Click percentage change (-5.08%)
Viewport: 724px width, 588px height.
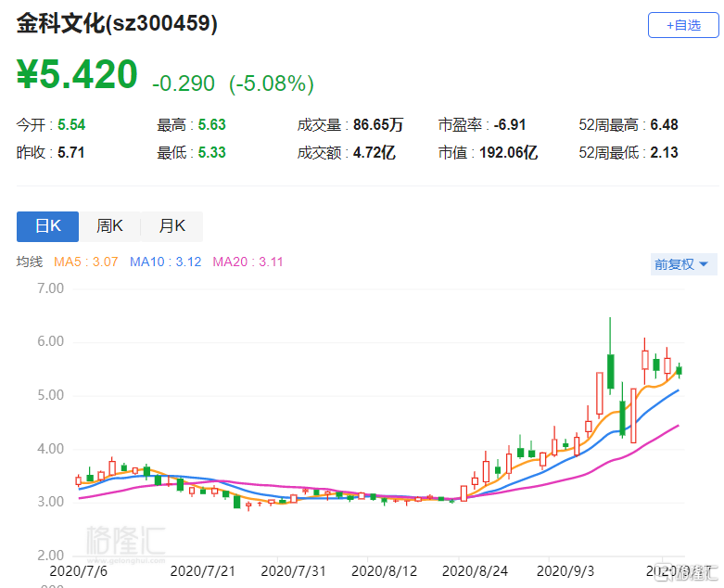(272, 83)
